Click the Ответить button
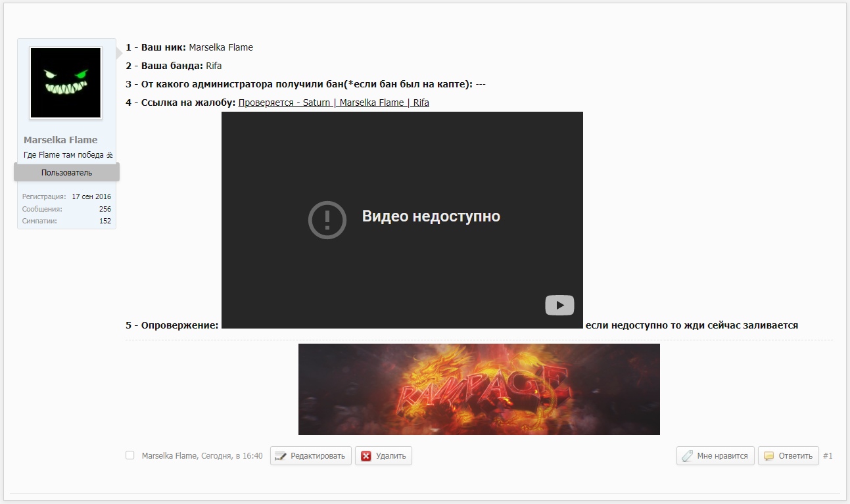The height and width of the screenshot is (504, 850). point(788,456)
